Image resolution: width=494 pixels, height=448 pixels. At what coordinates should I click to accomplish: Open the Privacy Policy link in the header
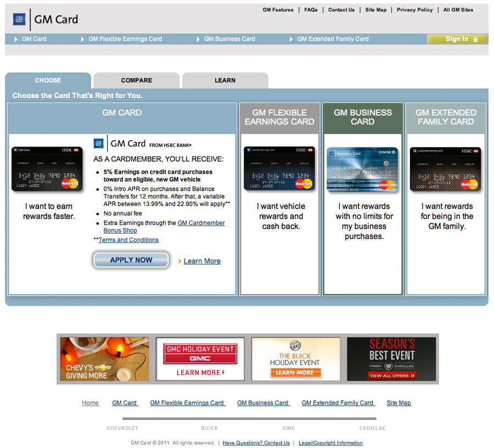point(414,10)
